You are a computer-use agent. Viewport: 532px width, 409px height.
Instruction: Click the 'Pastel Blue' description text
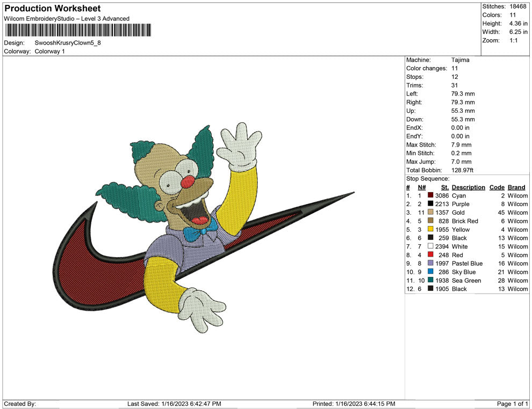[467, 264]
